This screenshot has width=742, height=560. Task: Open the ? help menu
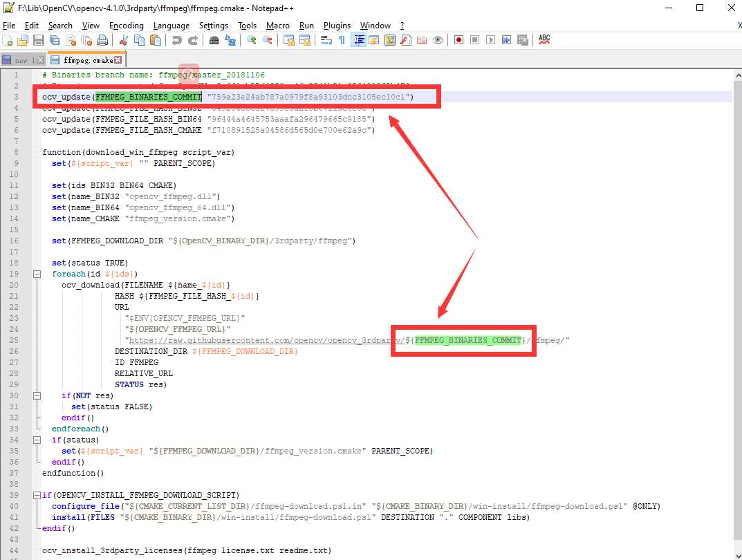(x=402, y=26)
